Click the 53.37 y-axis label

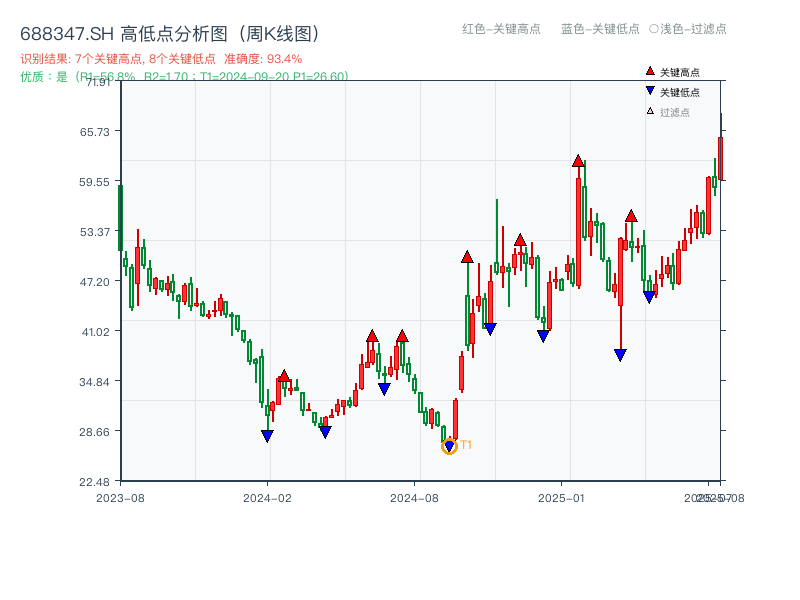click(94, 232)
